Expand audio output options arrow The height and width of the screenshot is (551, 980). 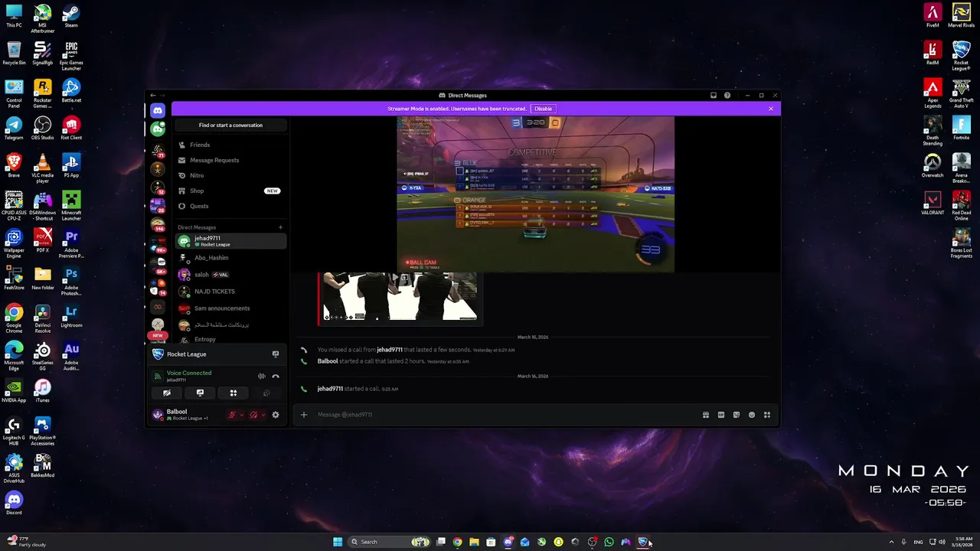click(263, 415)
